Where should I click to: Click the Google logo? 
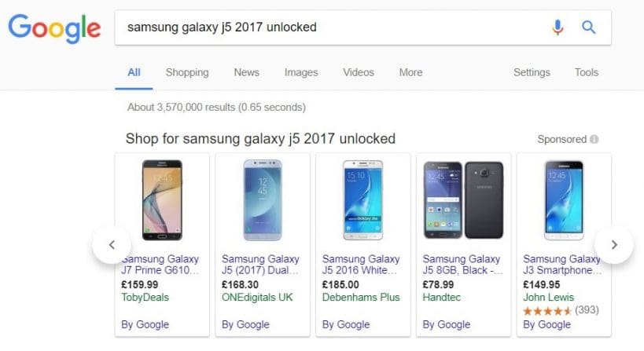[54, 28]
